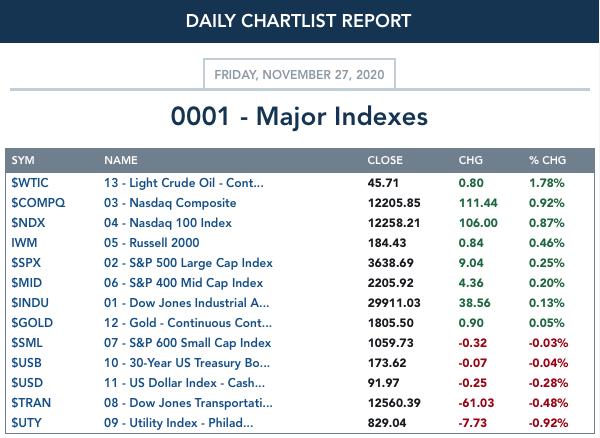Open Nasdaq Composite chart name link
Viewport: 600px width, 438px height.
click(x=170, y=203)
